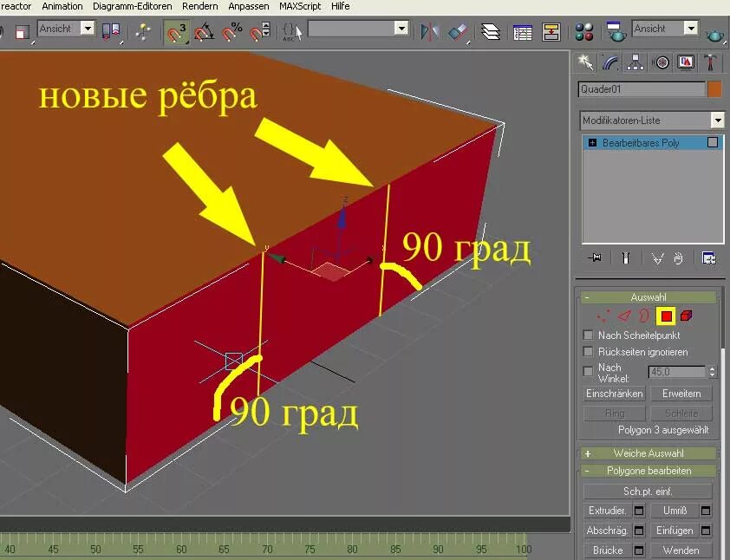Select the Vertex sub-object icon
The image size is (730, 560).
[604, 315]
